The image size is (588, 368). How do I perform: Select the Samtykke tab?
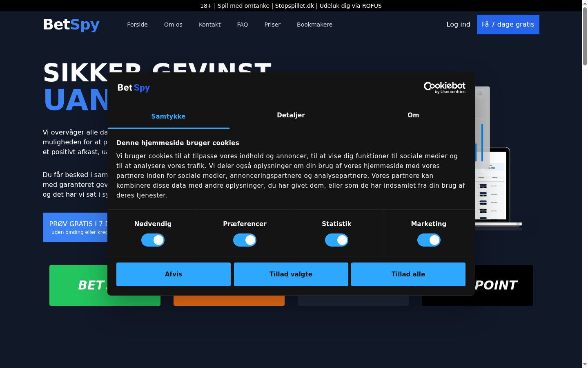[168, 116]
